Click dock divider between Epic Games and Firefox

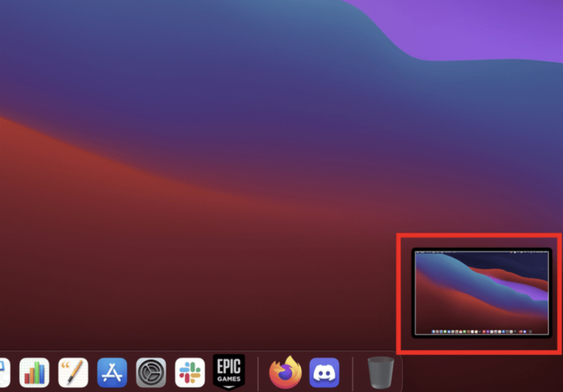tap(258, 373)
